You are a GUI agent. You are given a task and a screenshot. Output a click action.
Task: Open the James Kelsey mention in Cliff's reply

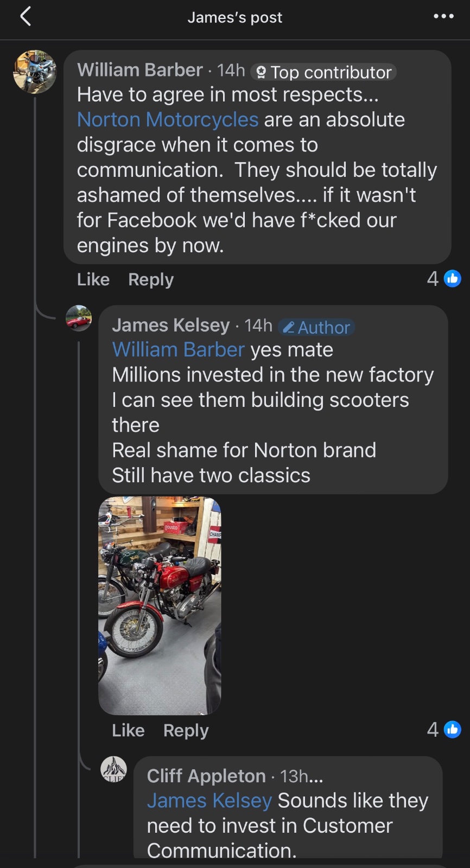pos(209,801)
